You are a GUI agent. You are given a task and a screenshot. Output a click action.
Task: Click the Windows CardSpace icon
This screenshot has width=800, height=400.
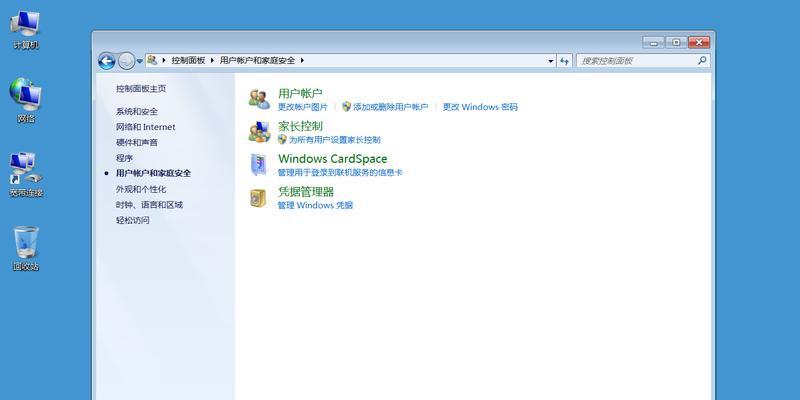click(259, 164)
